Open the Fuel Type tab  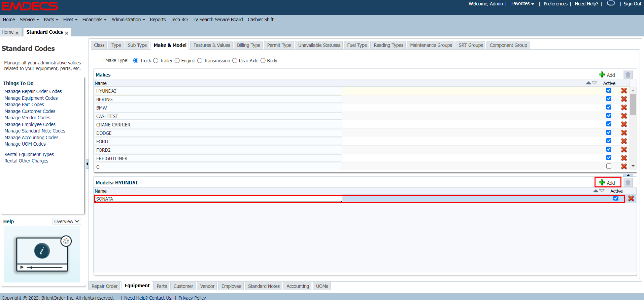[x=357, y=45]
